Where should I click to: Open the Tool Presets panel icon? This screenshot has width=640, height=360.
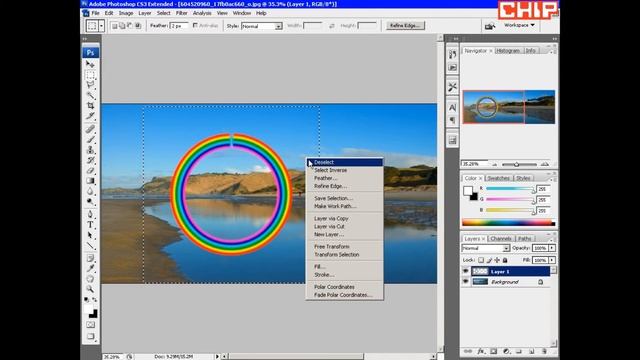click(x=452, y=87)
